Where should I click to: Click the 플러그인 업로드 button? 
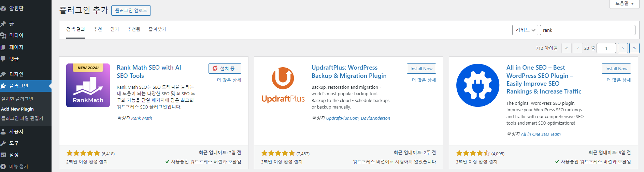(131, 11)
